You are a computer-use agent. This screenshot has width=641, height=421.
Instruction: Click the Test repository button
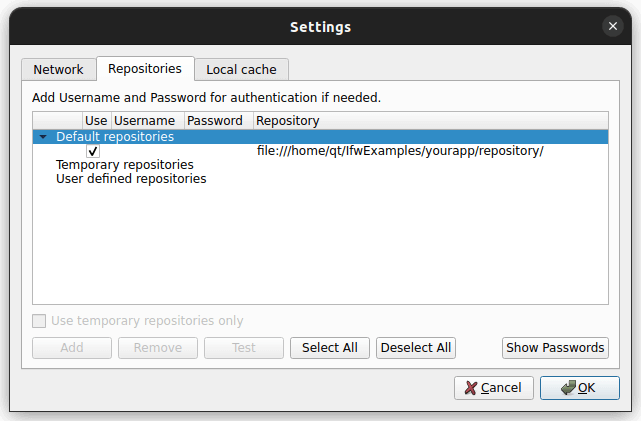(244, 348)
